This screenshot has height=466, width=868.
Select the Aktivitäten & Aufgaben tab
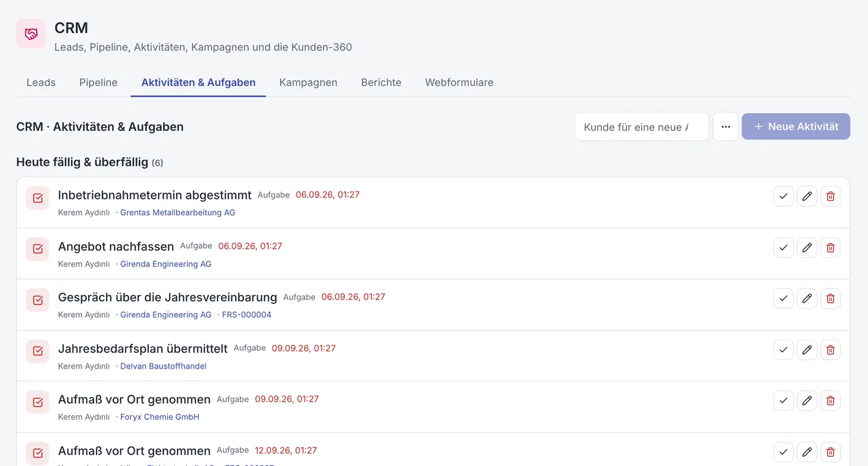199,82
